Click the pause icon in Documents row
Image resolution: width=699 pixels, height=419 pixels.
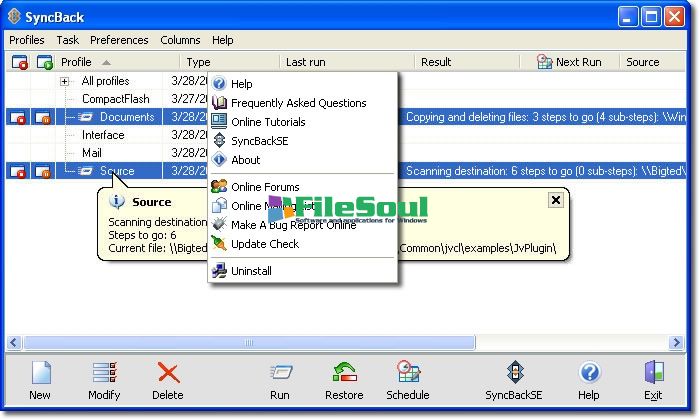click(43, 118)
